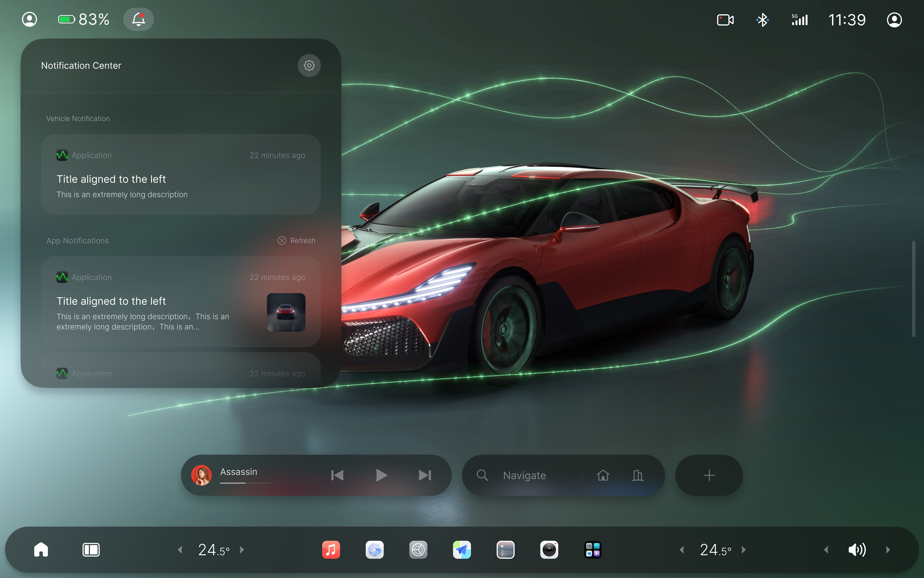Viewport: 924px width, 578px height.
Task: Click the Application icon in the Vehicle Notification card
Action: point(62,155)
